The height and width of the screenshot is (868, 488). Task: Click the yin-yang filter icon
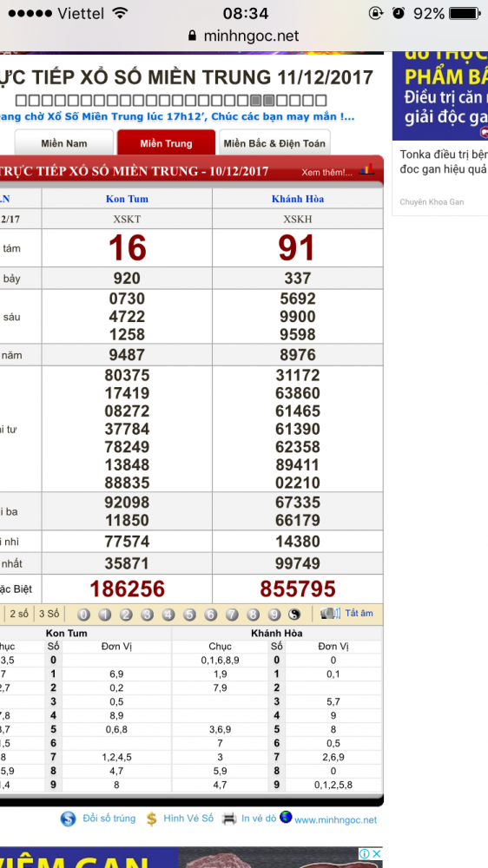[294, 615]
